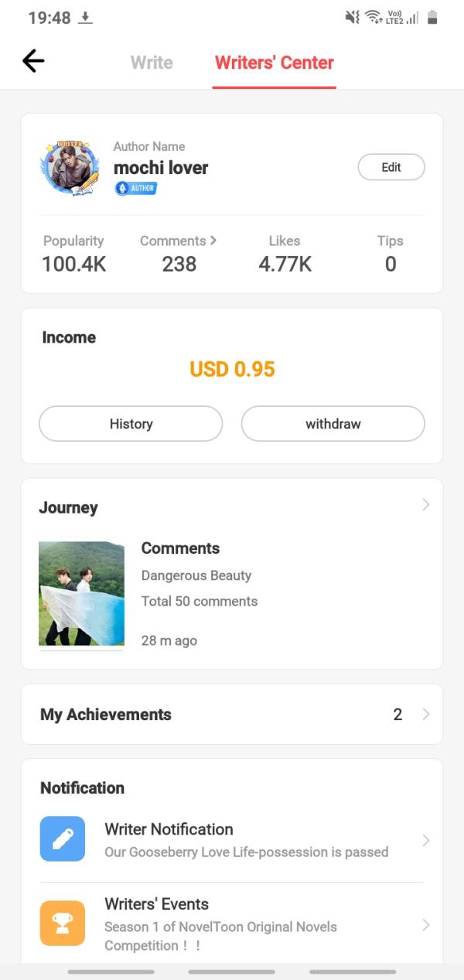The height and width of the screenshot is (980, 464).
Task: Open the Dangerous Beauty cover thumbnail
Action: (x=81, y=593)
